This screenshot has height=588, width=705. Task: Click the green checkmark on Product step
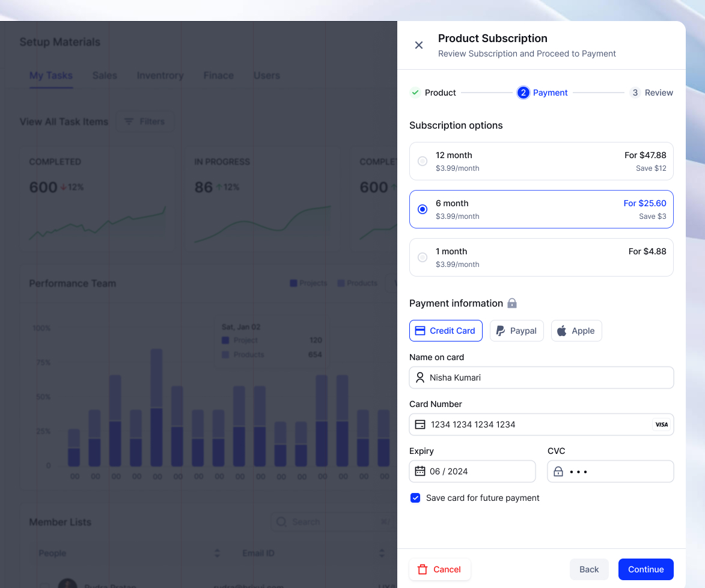click(414, 93)
